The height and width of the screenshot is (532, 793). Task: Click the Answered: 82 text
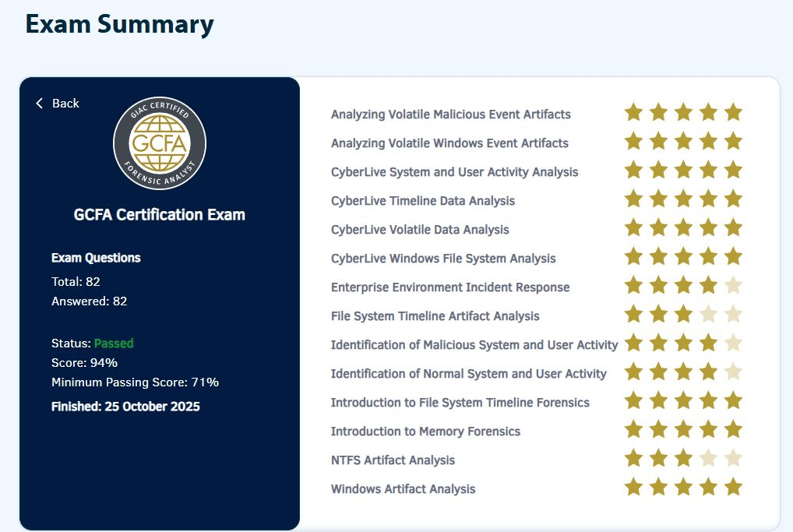click(90, 301)
